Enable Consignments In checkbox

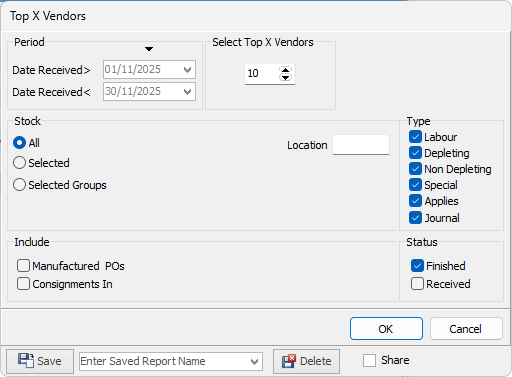pyautogui.click(x=23, y=284)
